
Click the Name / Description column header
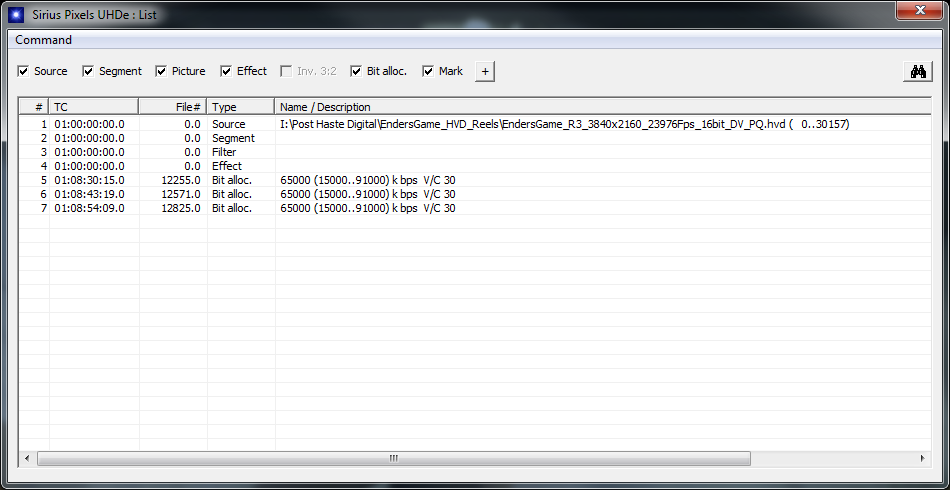[x=603, y=107]
